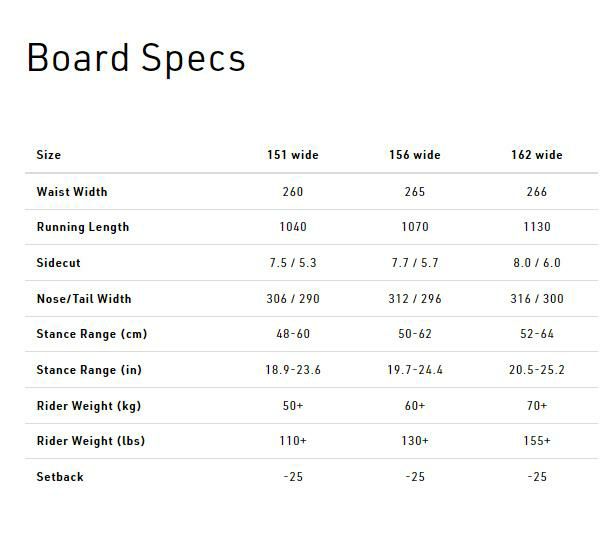Select the 162 wide column header
The height and width of the screenshot is (550, 600).
pyautogui.click(x=537, y=155)
